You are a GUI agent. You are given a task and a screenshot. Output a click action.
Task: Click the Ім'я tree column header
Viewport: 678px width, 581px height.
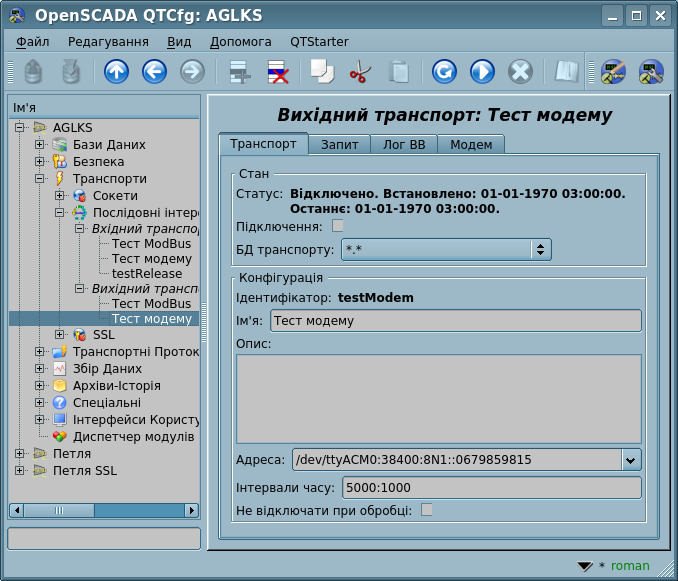point(104,108)
